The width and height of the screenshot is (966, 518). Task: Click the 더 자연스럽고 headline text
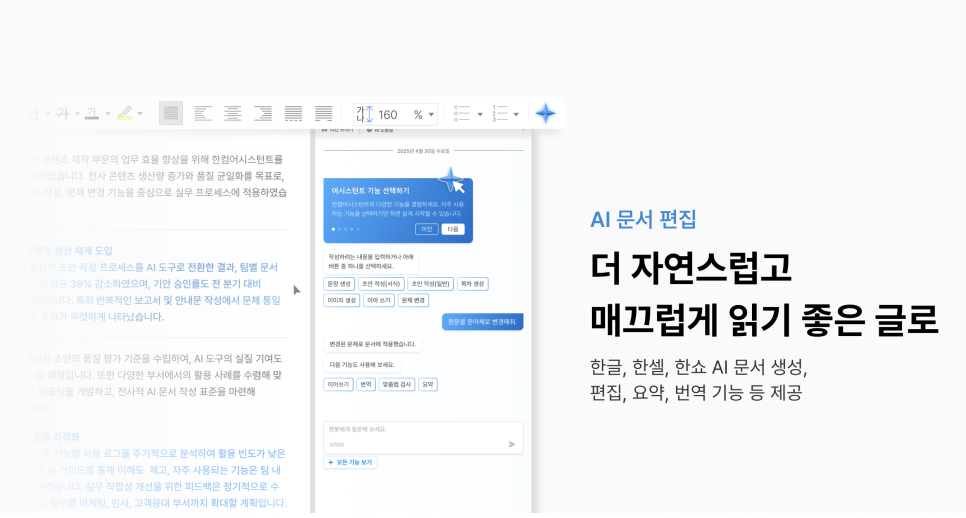coord(691,269)
